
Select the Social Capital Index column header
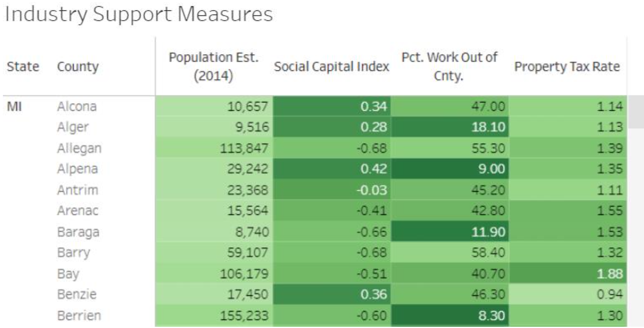pyautogui.click(x=331, y=67)
